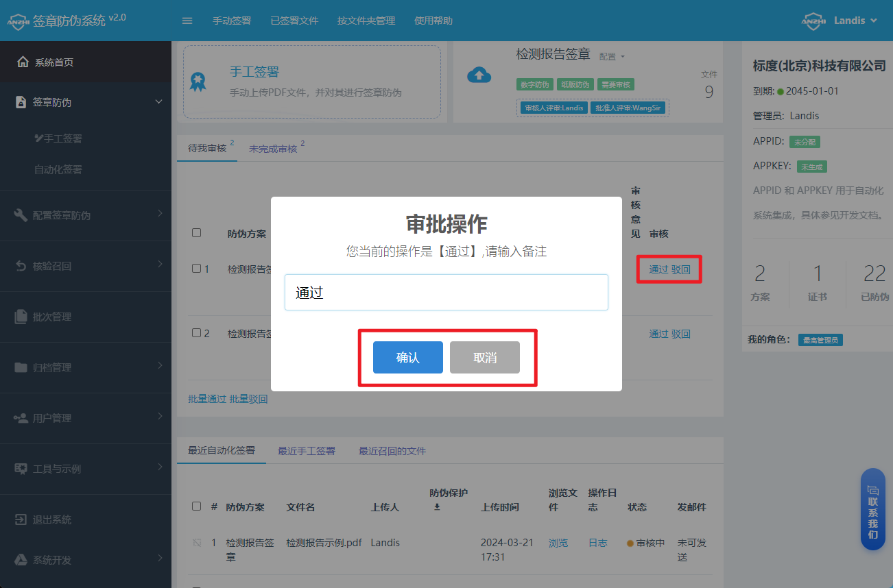Click the remark input containing 通过
This screenshot has width=893, height=588.
pyautogui.click(x=446, y=292)
